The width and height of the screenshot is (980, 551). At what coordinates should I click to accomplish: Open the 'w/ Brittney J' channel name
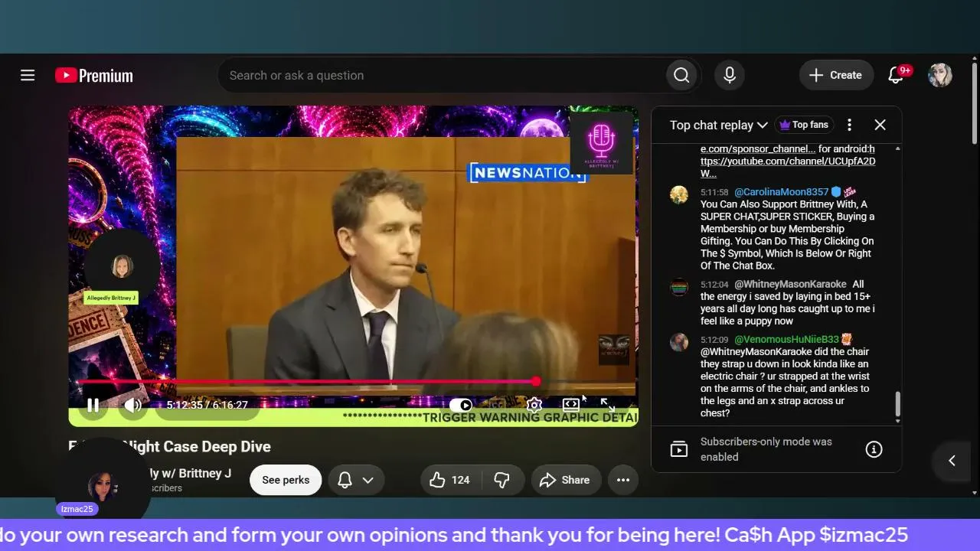click(191, 473)
